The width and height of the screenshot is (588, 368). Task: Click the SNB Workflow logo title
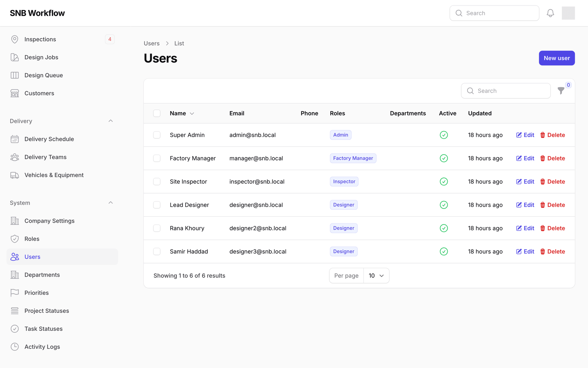tap(37, 13)
